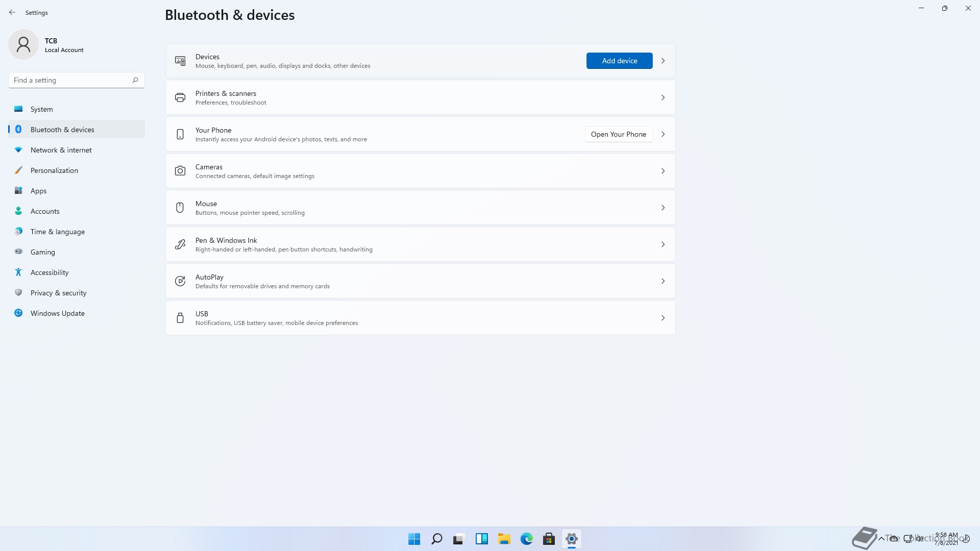980x551 pixels.
Task: Click the Find a setting search box
Action: 77,80
